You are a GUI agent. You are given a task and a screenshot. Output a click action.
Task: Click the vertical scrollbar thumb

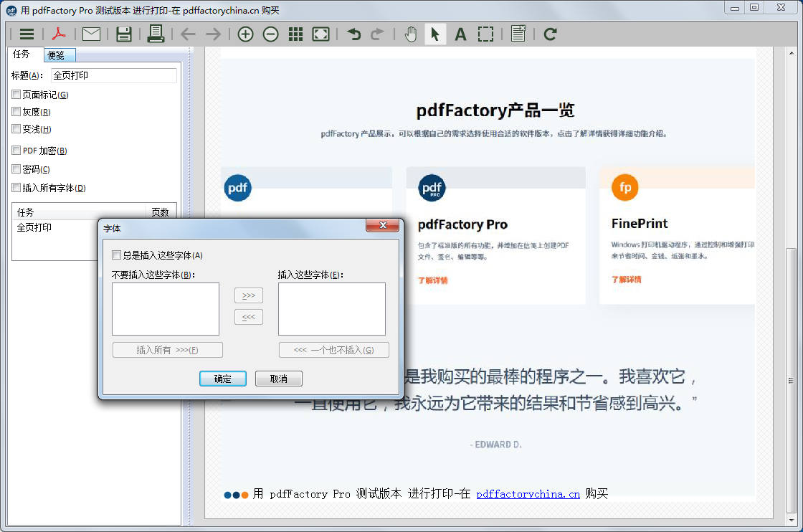tap(792, 381)
